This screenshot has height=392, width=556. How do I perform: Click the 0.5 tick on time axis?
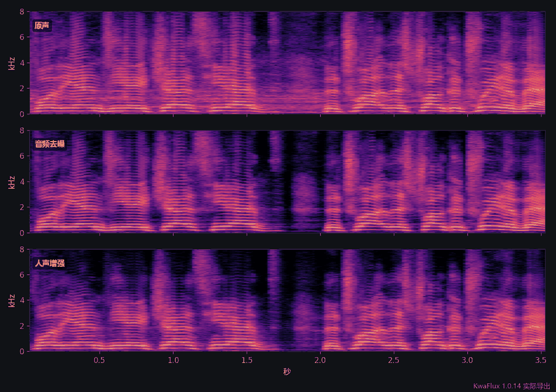coord(99,360)
